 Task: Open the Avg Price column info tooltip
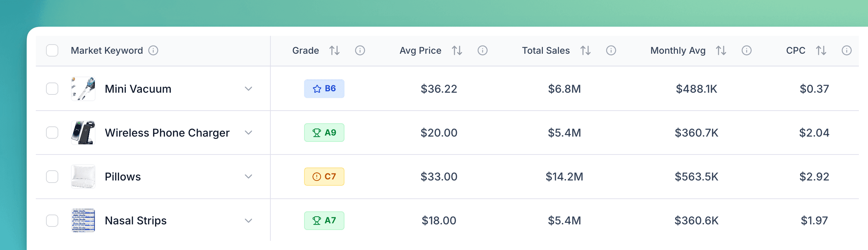pos(482,50)
